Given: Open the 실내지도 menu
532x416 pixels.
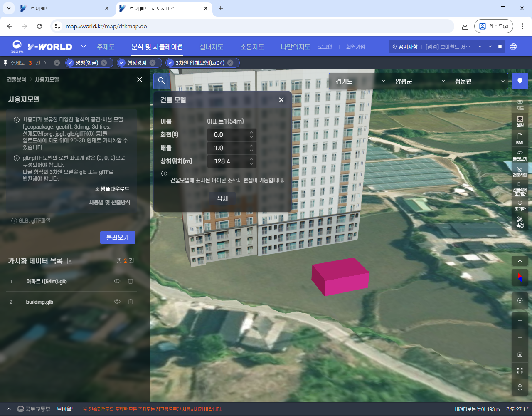Looking at the screenshot, I should (211, 47).
